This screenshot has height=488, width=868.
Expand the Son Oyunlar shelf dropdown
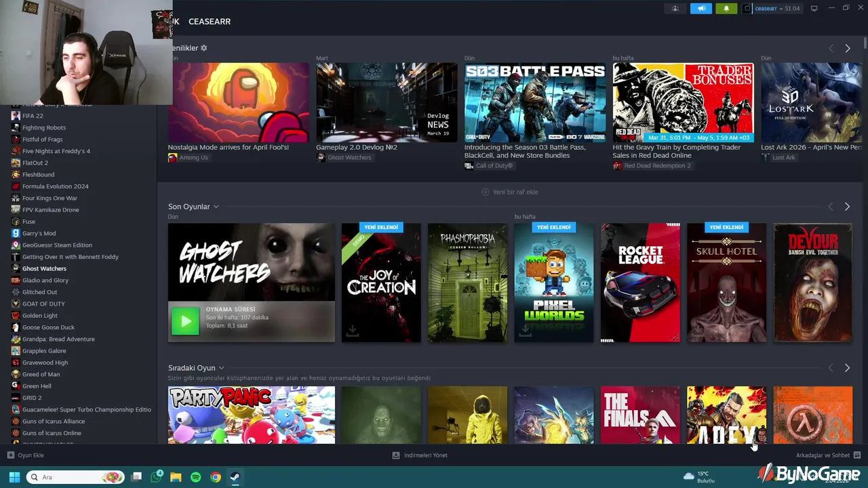coord(216,207)
